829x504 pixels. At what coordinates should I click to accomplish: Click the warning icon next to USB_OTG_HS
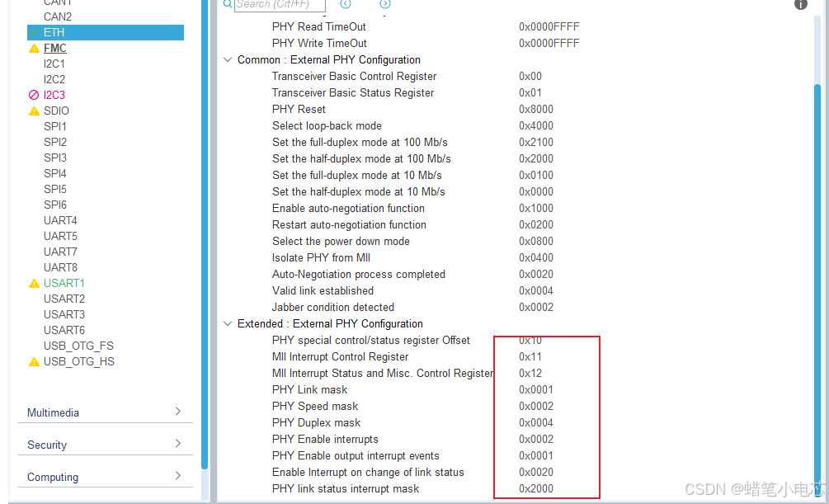tap(33, 361)
